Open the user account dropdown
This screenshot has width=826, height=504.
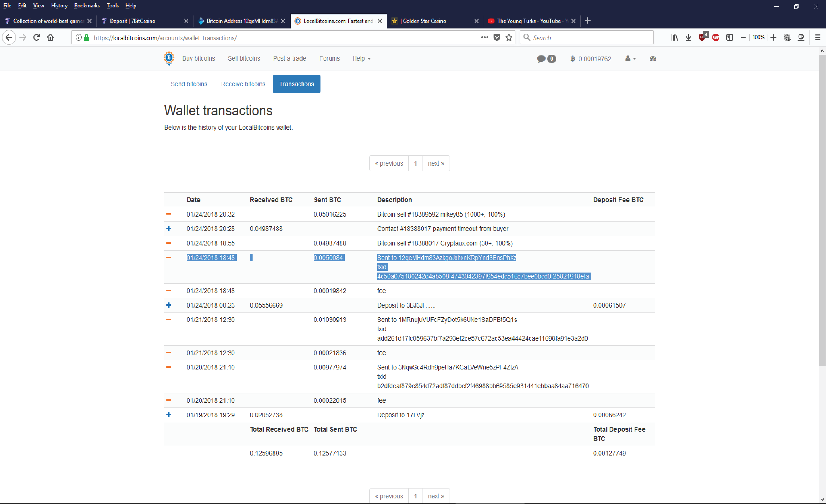pos(631,59)
